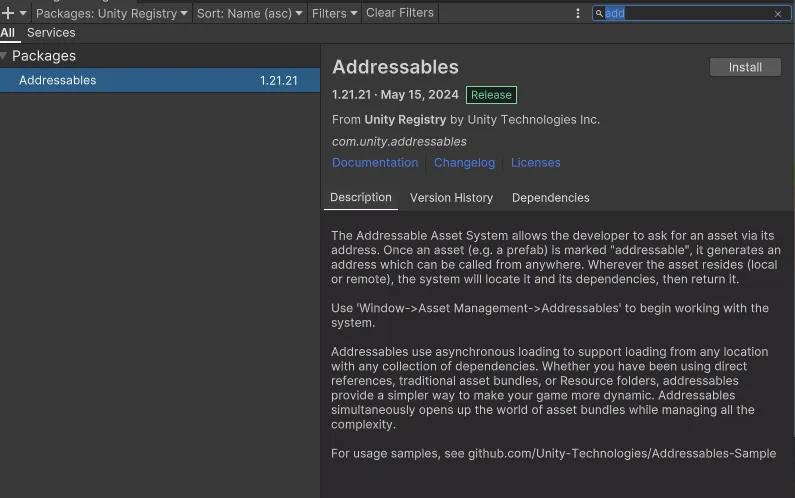Select the Version History tab
The height and width of the screenshot is (498, 795).
coord(451,198)
